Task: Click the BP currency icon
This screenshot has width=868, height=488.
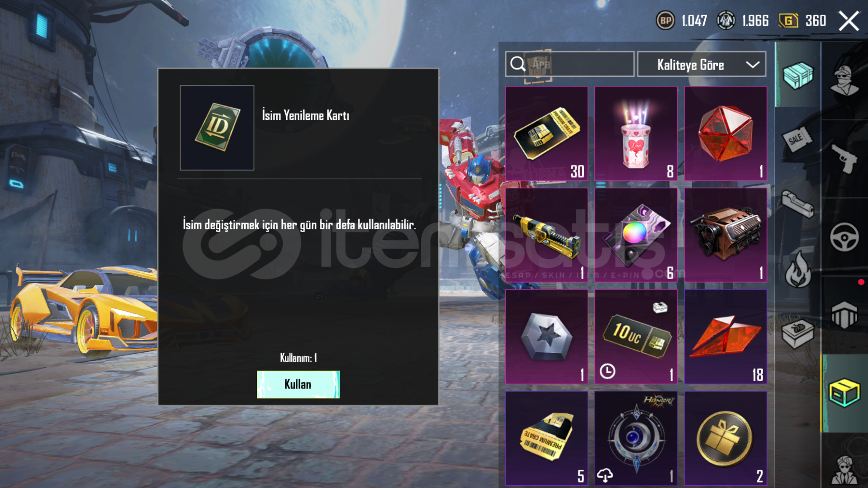Action: [665, 20]
